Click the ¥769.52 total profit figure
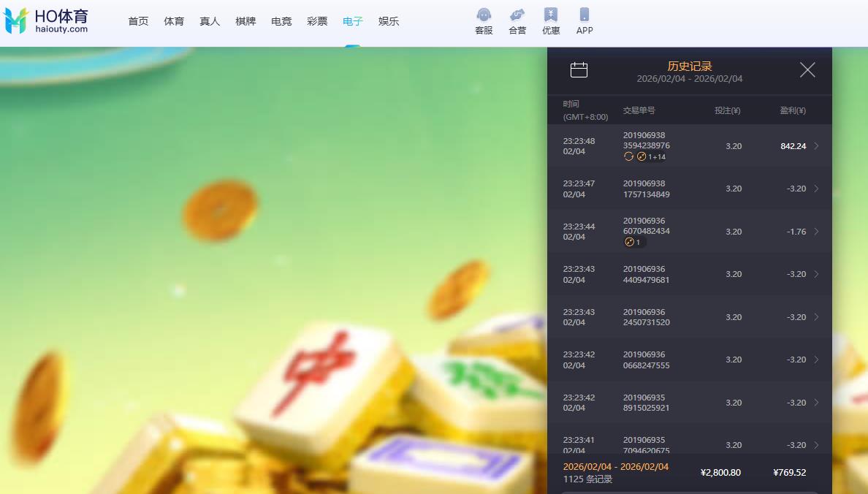The width and height of the screenshot is (868, 494). point(789,472)
